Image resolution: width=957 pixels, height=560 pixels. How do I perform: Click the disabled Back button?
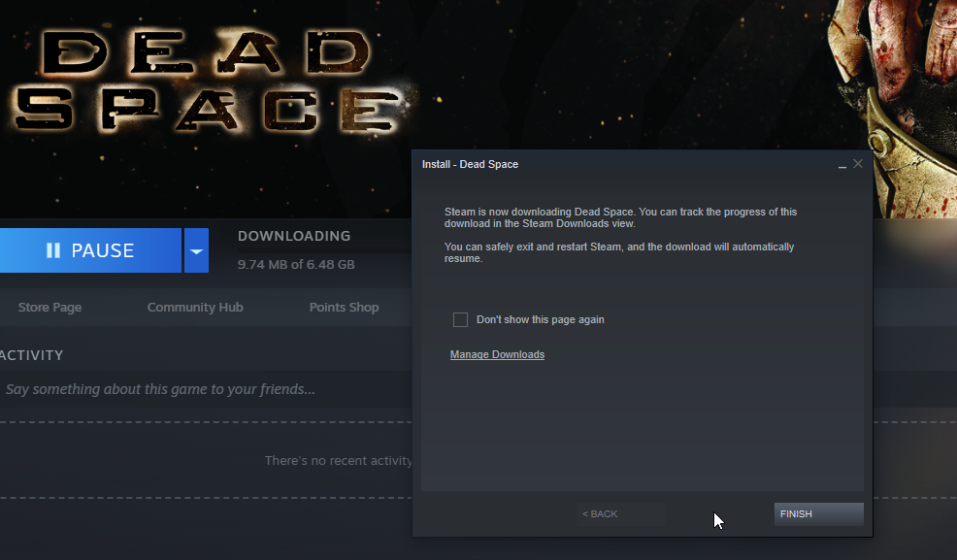(621, 514)
